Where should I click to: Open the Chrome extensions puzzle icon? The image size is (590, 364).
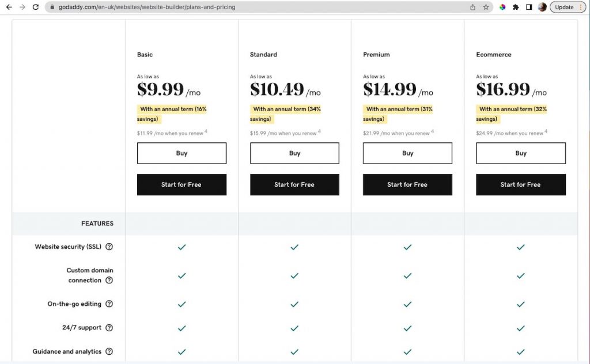pyautogui.click(x=516, y=7)
